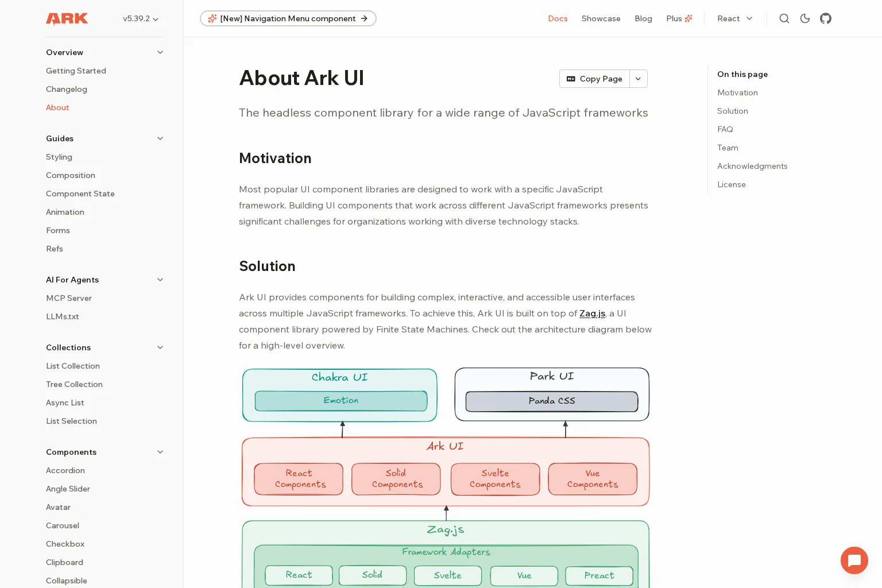
Task: Click the Motivation heading
Action: pyautogui.click(x=275, y=158)
